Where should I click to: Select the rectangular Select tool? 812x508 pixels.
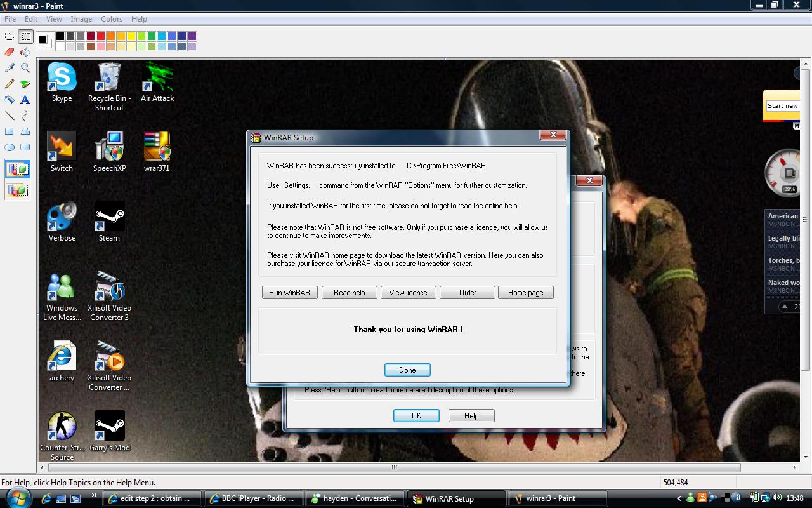(x=25, y=37)
